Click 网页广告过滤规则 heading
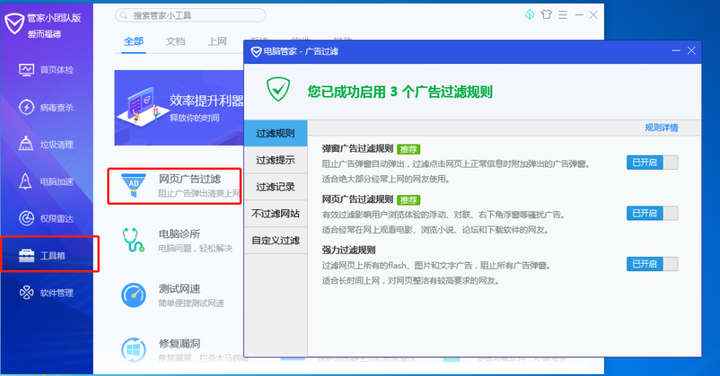720x376 pixels. [x=358, y=199]
